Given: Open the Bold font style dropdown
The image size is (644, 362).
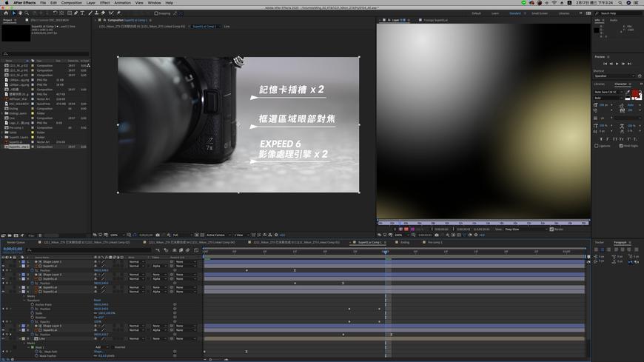Looking at the screenshot, I should (608, 98).
